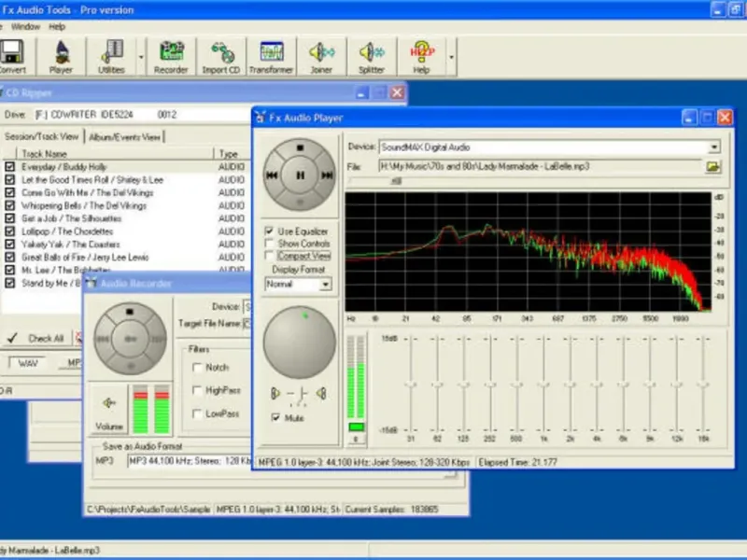Open the Splitter tool
Viewport: 747px width, 560px height.
click(x=372, y=57)
